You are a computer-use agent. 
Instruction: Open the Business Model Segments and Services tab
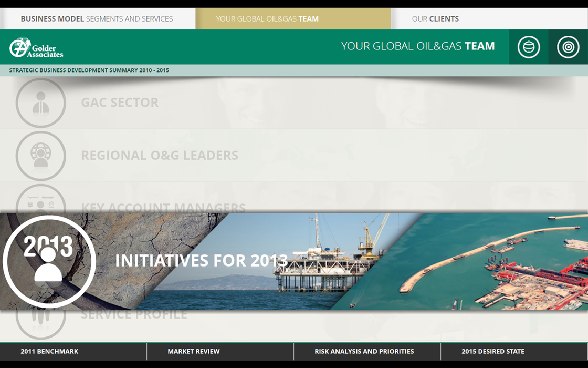(x=97, y=19)
